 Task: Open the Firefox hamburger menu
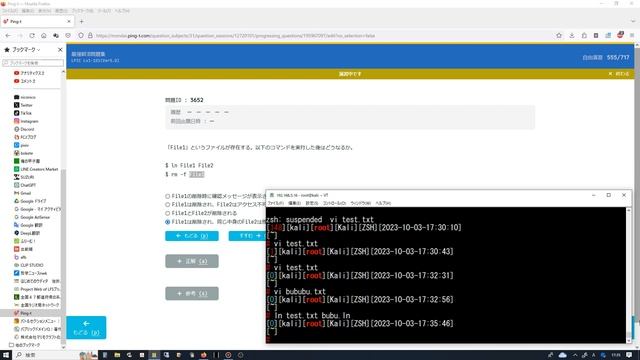(632, 36)
